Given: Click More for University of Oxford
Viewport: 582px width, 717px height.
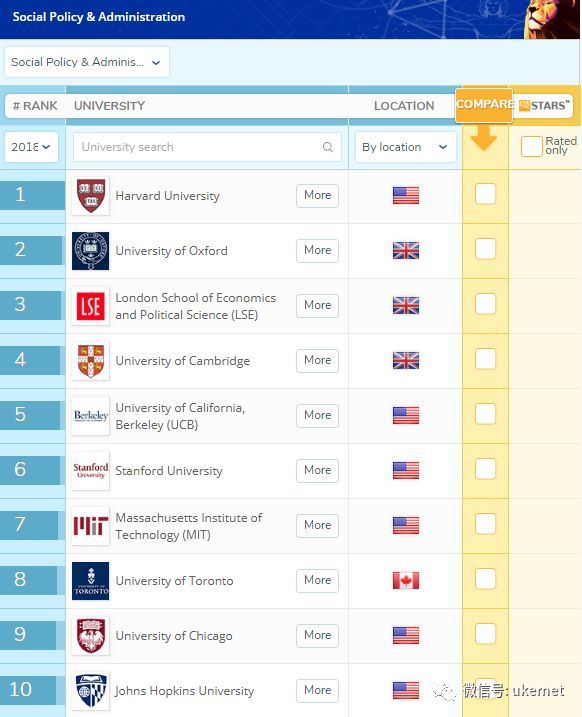Looking at the screenshot, I should click(x=317, y=250).
